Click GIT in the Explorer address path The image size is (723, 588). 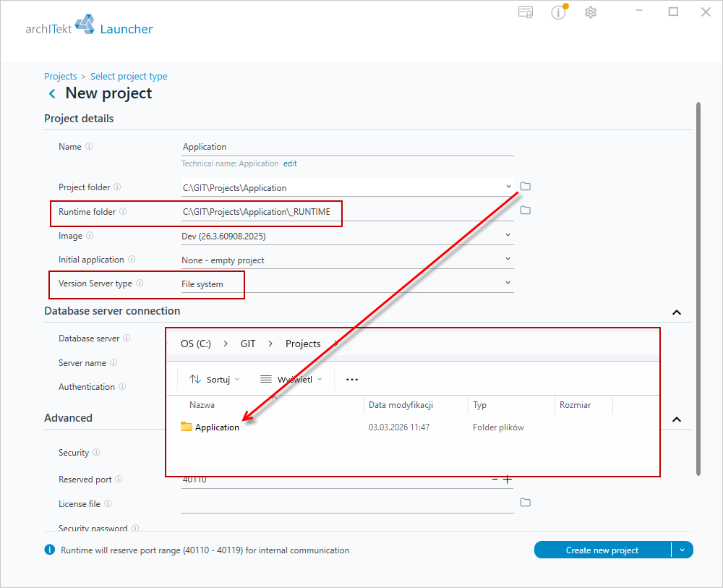pos(248,344)
